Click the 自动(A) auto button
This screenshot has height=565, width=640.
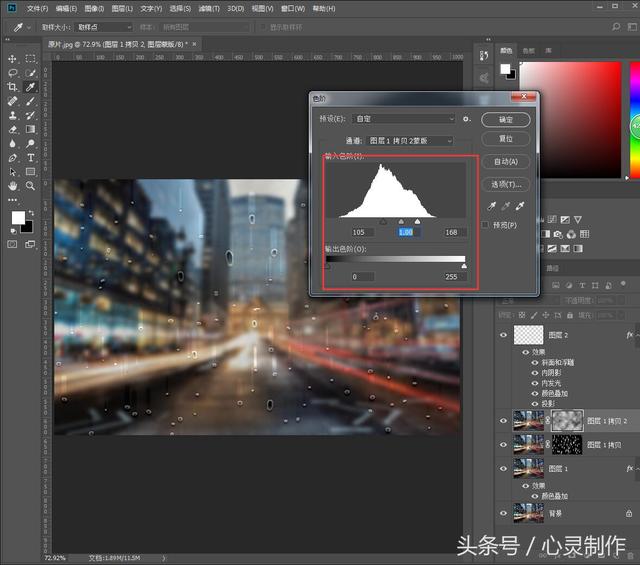[x=505, y=161]
